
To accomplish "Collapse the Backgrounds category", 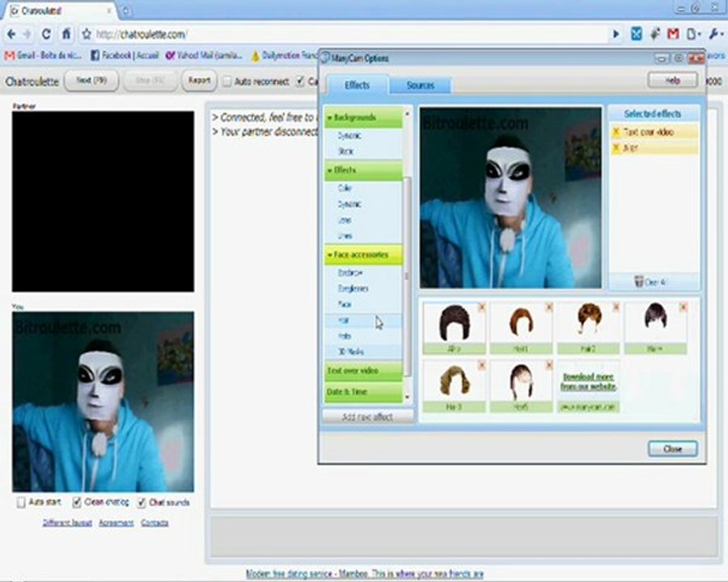I will point(363,118).
